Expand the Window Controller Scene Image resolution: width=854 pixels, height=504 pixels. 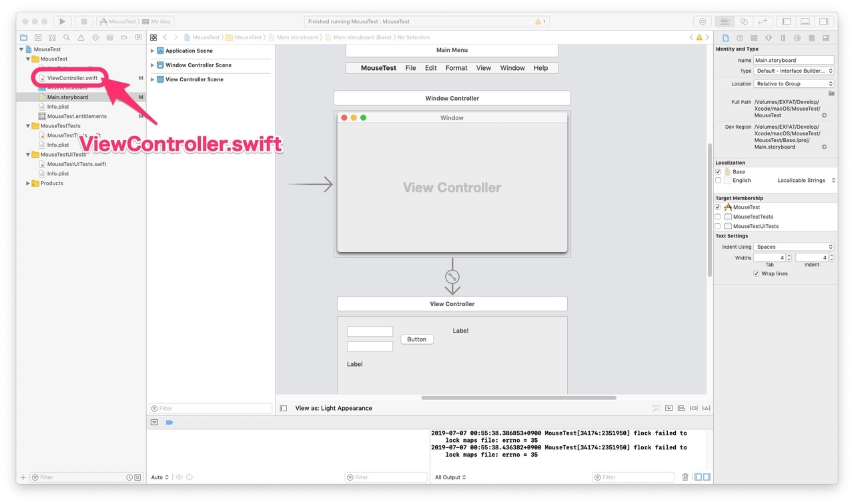(x=152, y=65)
